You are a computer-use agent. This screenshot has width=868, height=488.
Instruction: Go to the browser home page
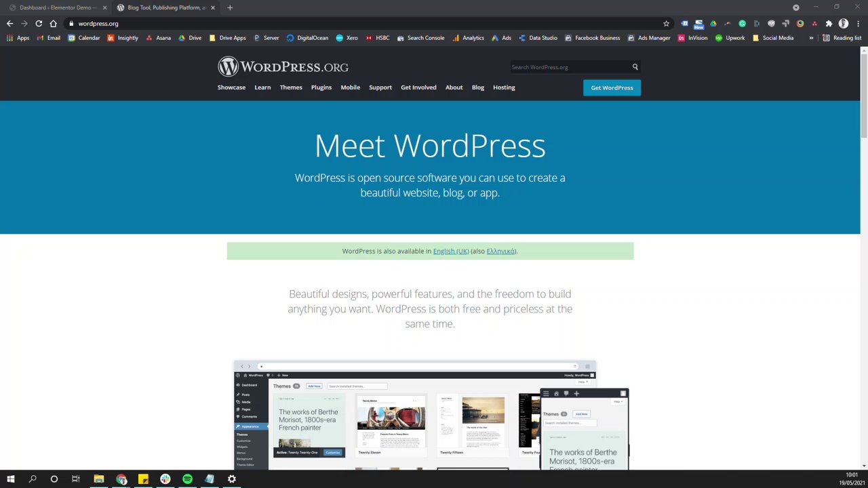click(x=53, y=24)
